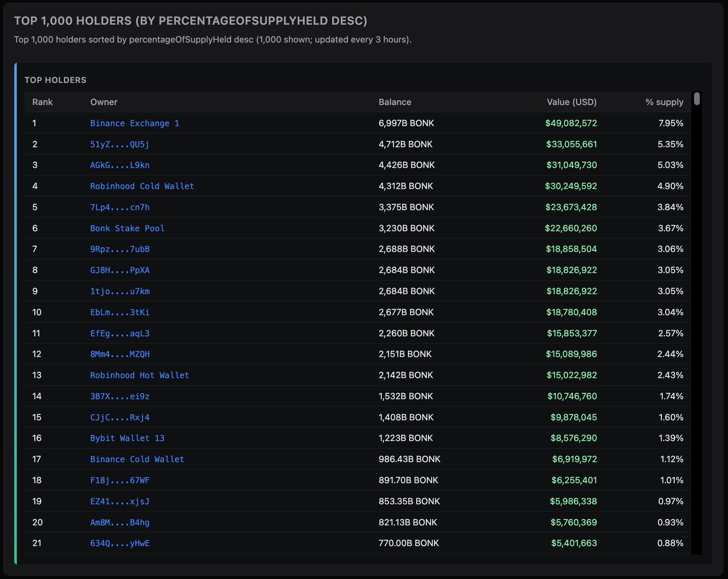Viewport: 728px width, 579px height.
Task: Select the $18,858,504 value cell
Action: pos(572,249)
